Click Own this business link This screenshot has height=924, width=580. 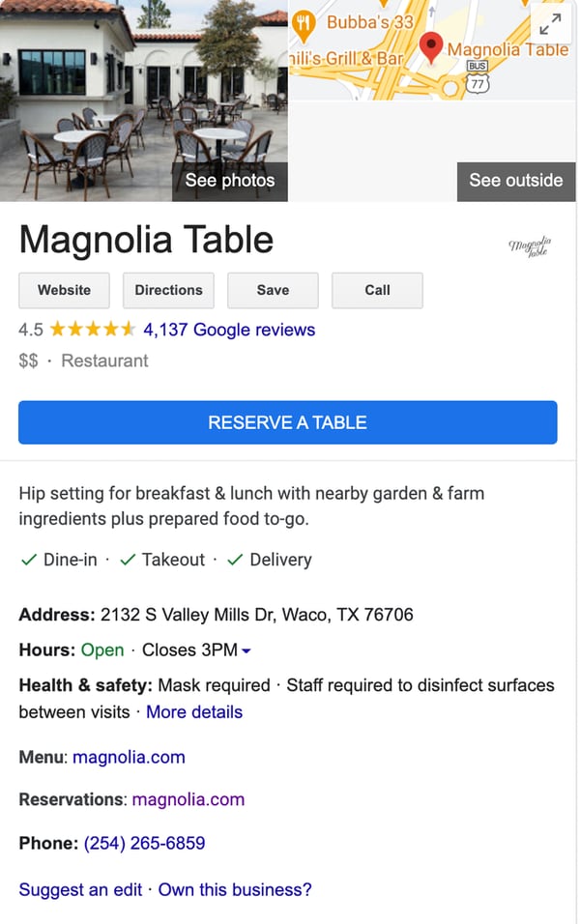click(x=235, y=889)
